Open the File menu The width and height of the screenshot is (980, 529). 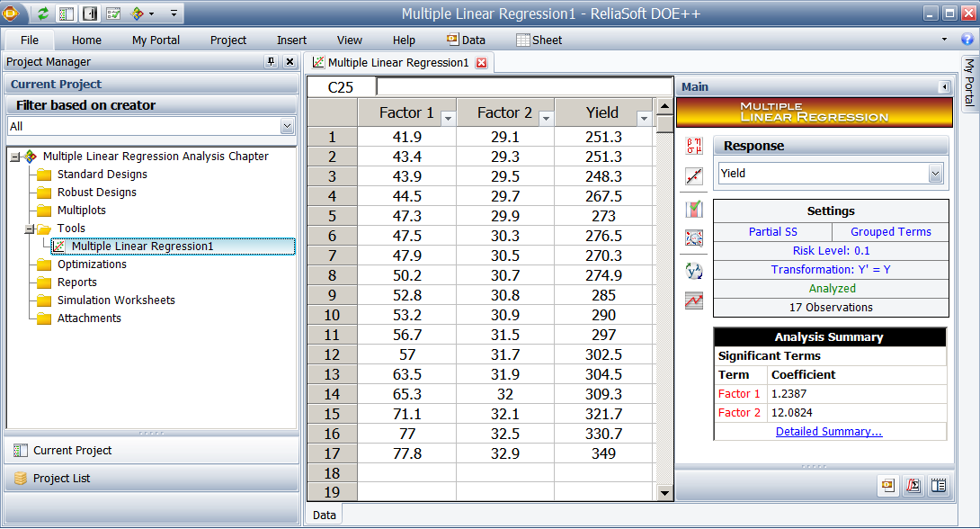tap(30, 40)
